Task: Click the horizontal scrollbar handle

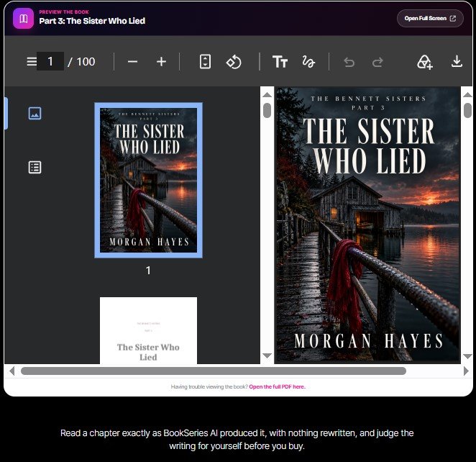Action: (214, 371)
